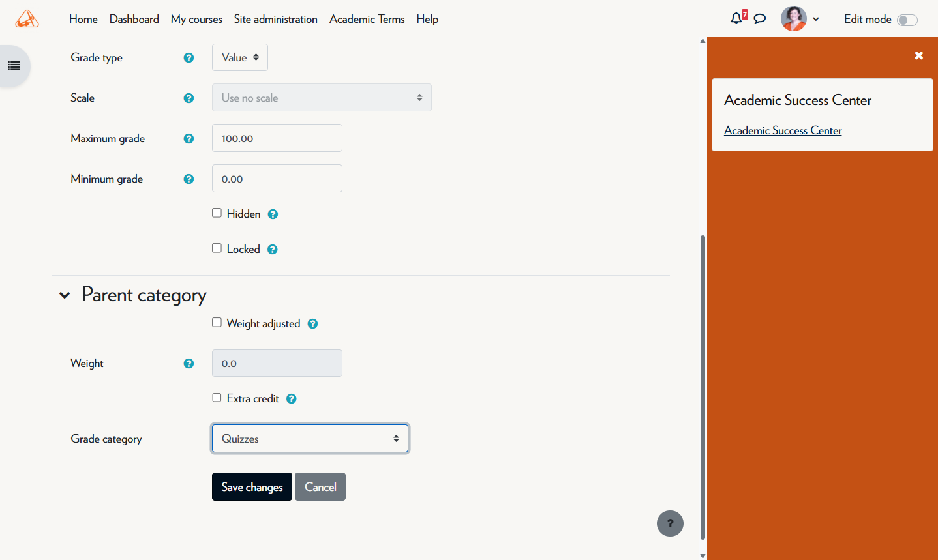Click the Weight input field
The image size is (938, 560).
[277, 363]
